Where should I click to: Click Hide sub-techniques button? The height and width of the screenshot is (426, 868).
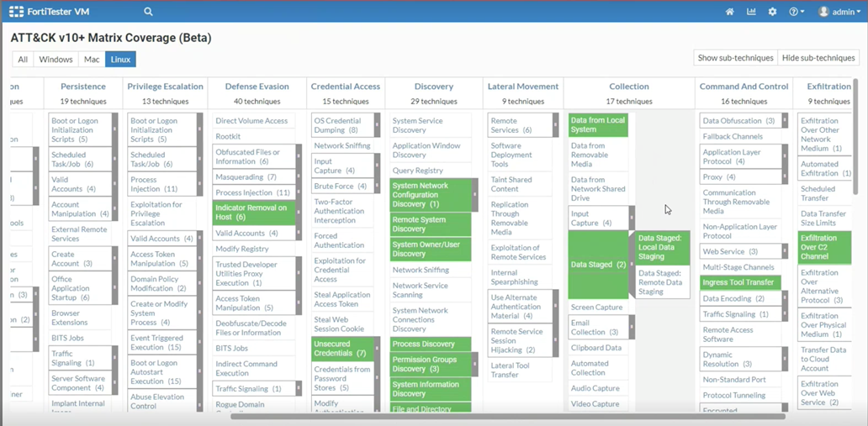tap(818, 57)
